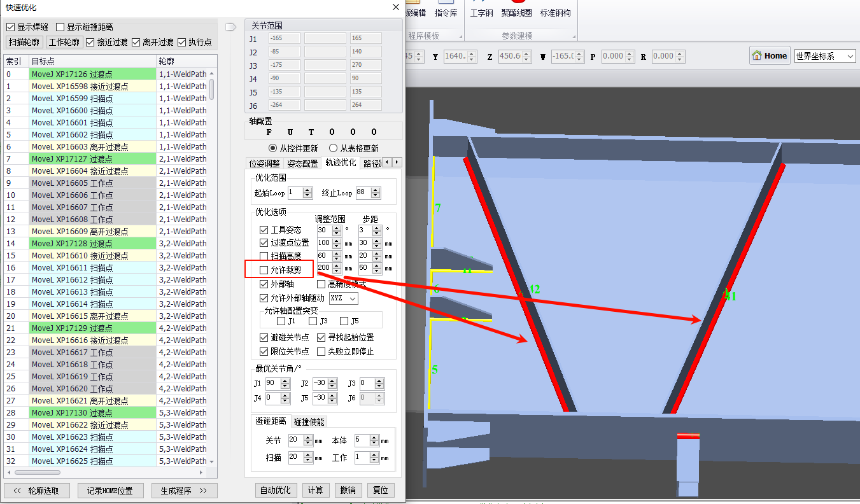860x504 pixels.
Task: Switch to the 姿态配置 tab
Action: (302, 163)
